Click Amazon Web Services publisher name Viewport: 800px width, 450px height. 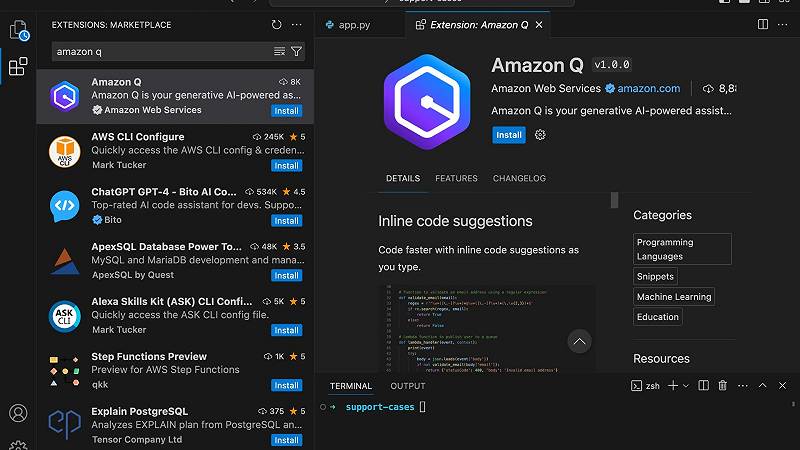pyautogui.click(x=546, y=88)
